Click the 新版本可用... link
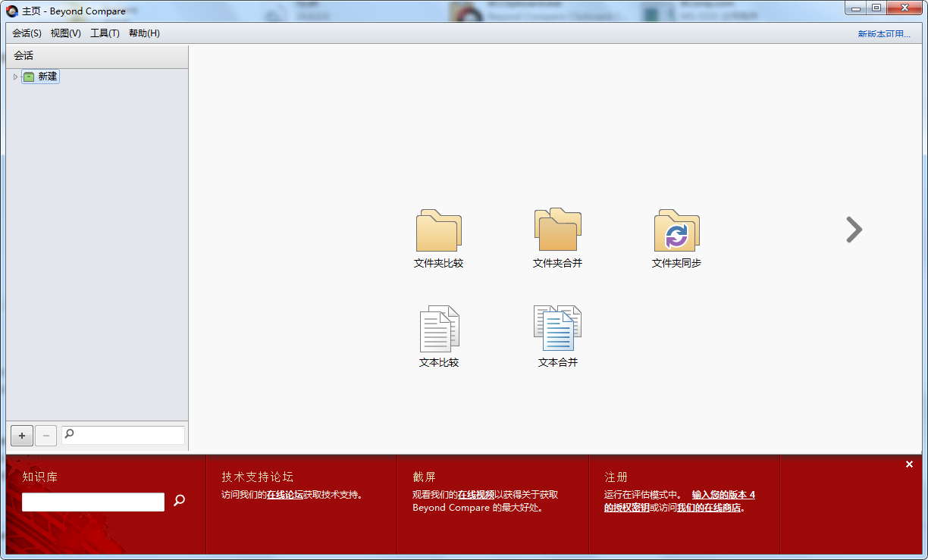This screenshot has height=560, width=928. tap(884, 34)
